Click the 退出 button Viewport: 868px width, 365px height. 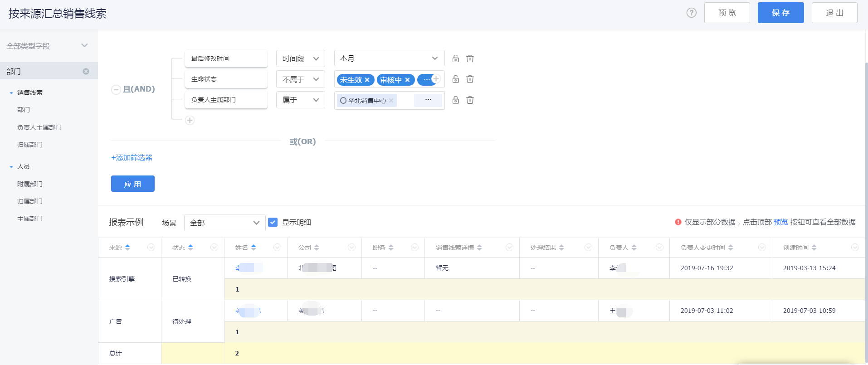click(x=834, y=13)
